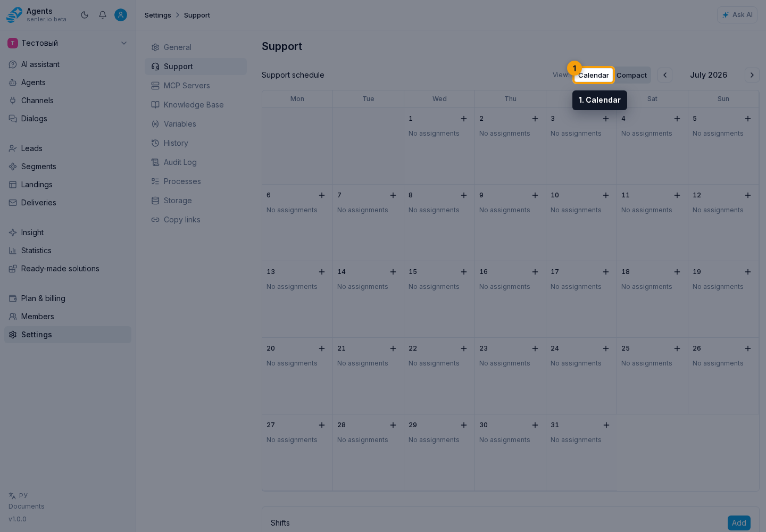Add assignment on July 20

point(322,348)
